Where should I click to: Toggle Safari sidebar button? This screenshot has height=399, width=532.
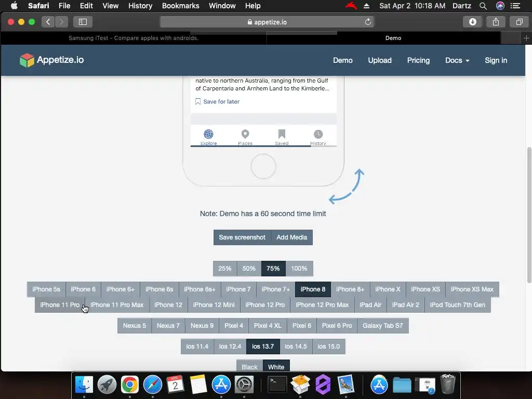tap(83, 22)
